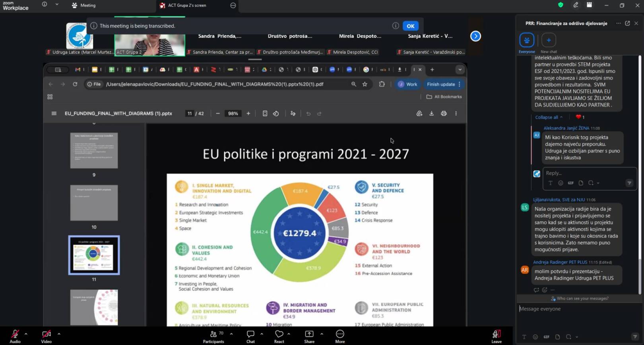The height and width of the screenshot is (345, 644).
Task: Expand video options arrow next to Video
Action: click(59, 334)
